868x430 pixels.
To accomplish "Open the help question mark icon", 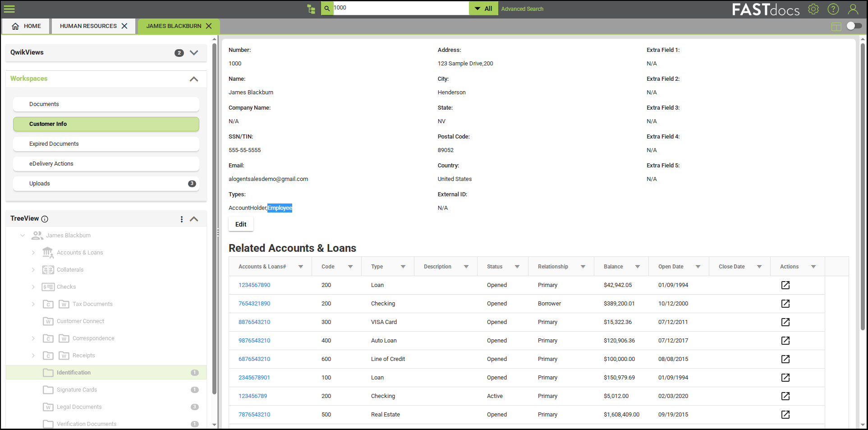I will (833, 9).
